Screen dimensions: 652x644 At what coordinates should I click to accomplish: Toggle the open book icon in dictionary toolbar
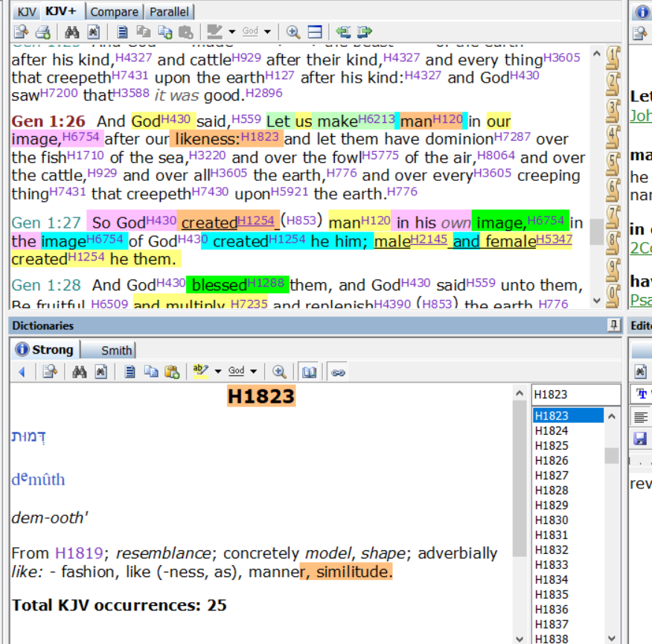coord(309,372)
